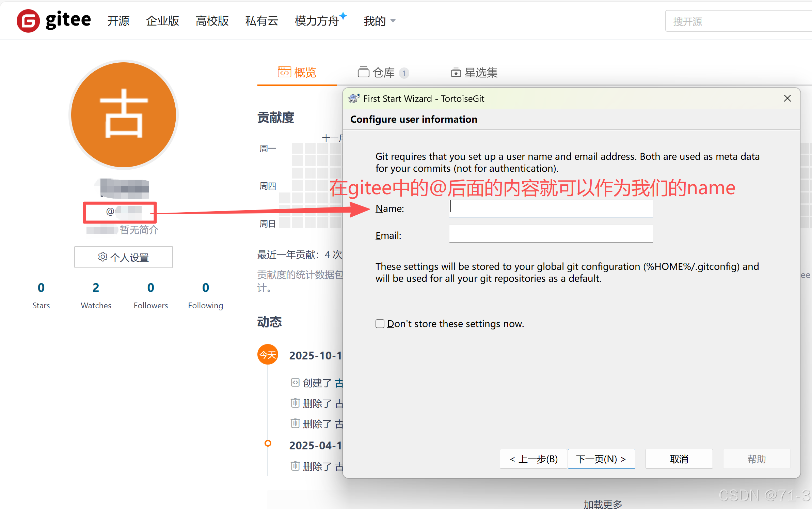Click the trash icon beside 2025-04 删除了 entry
This screenshot has height=509, width=812.
[x=295, y=466]
